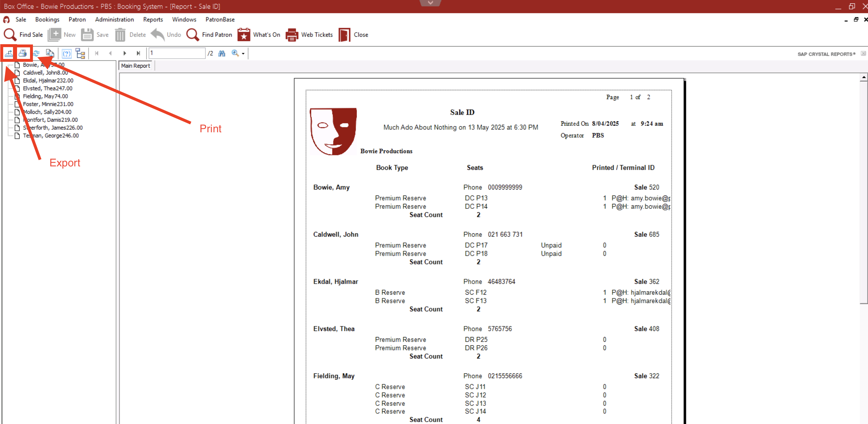Image resolution: width=868 pixels, height=424 pixels.
Task: Click the Export report icon
Action: (x=8, y=53)
